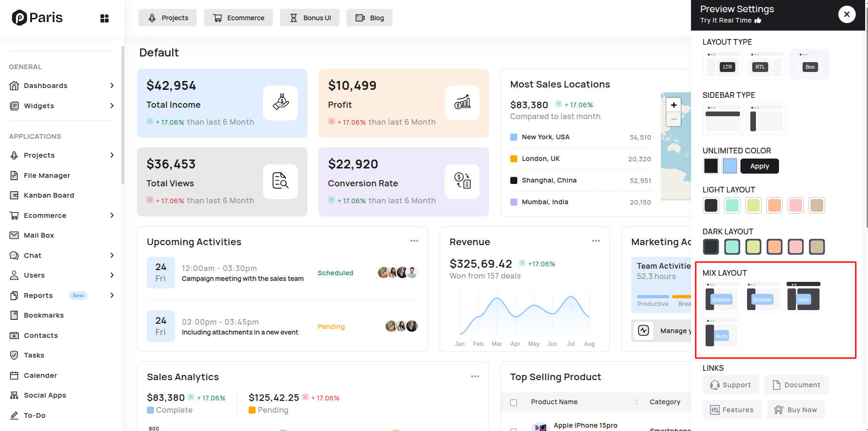Viewport: 868px width, 431px height.
Task: Click Apply for unlimited color
Action: pyautogui.click(x=759, y=166)
